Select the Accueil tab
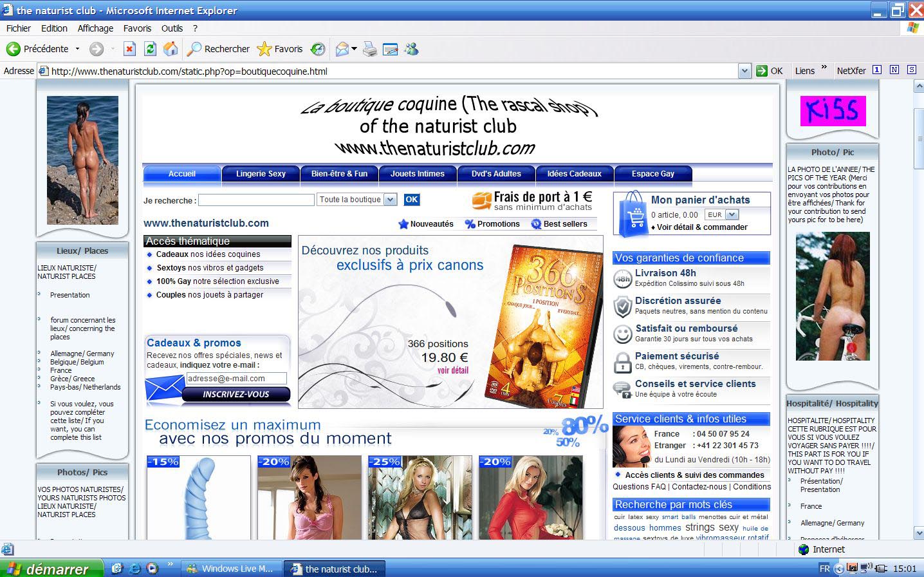This screenshot has height=577, width=924. (182, 174)
